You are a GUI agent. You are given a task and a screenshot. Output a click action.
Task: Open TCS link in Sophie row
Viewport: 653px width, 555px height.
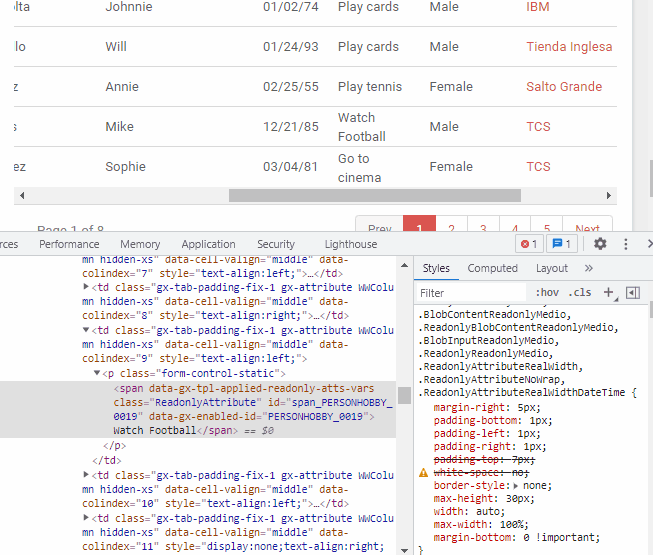coord(538,167)
